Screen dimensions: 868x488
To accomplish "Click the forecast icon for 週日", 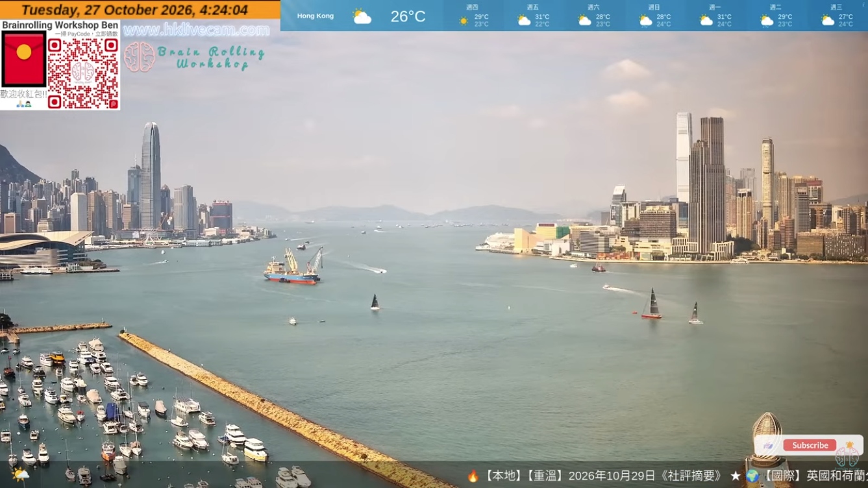I will coord(645,21).
